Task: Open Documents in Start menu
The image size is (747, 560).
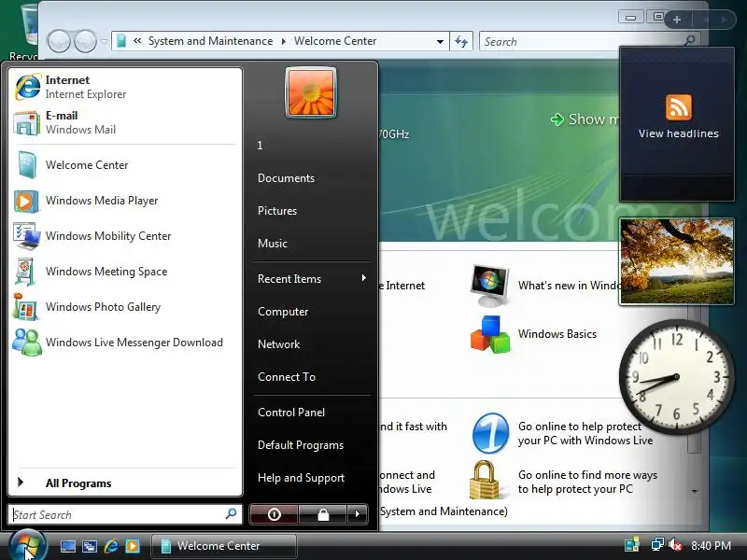Action: pos(287,178)
